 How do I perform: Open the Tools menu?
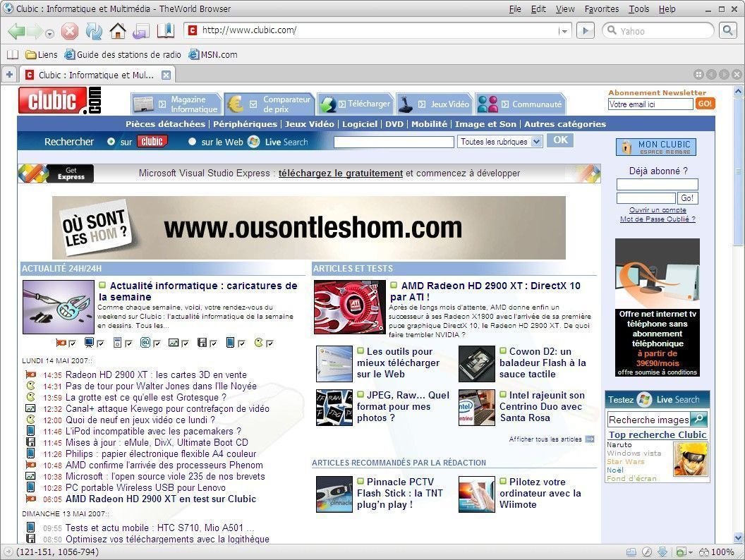coord(639,9)
